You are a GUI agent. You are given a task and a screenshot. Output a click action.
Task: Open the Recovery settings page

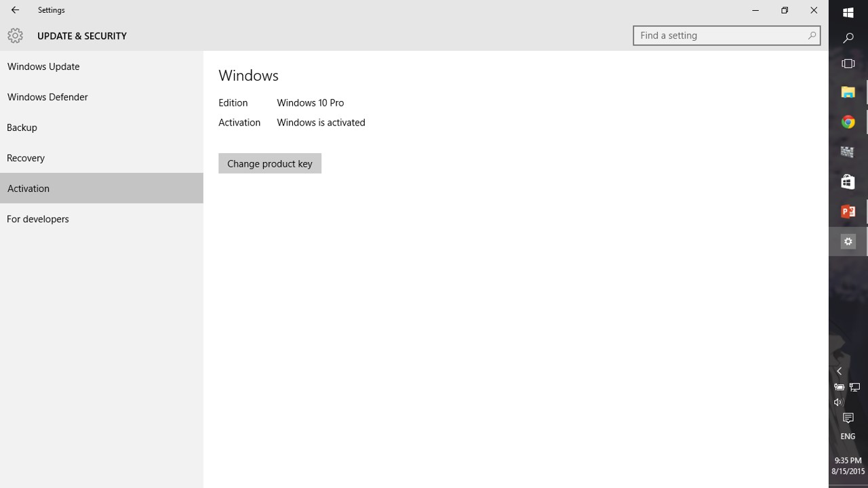coord(26,158)
